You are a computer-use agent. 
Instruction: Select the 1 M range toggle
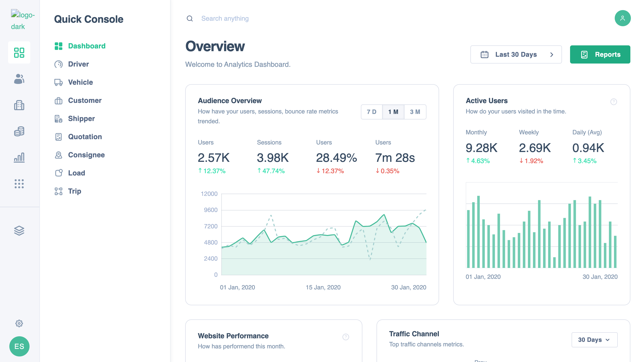click(x=393, y=112)
